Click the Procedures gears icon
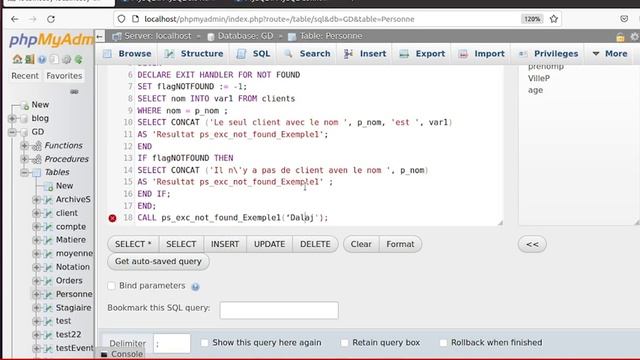 pyautogui.click(x=37, y=159)
